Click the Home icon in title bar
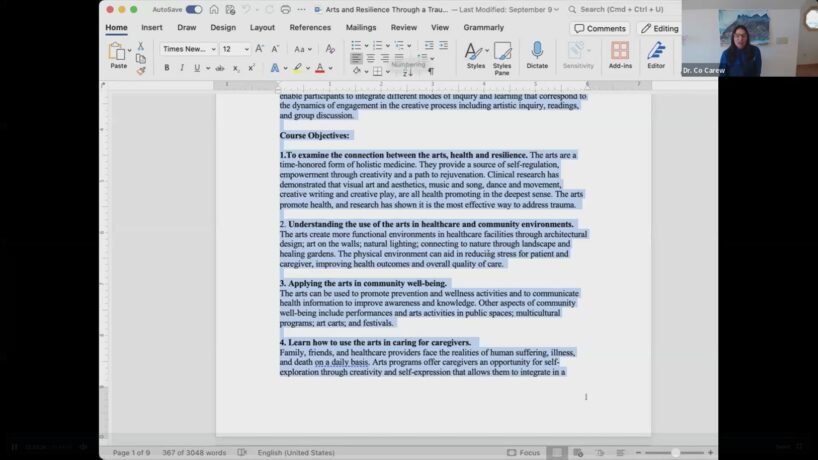 (x=216, y=9)
